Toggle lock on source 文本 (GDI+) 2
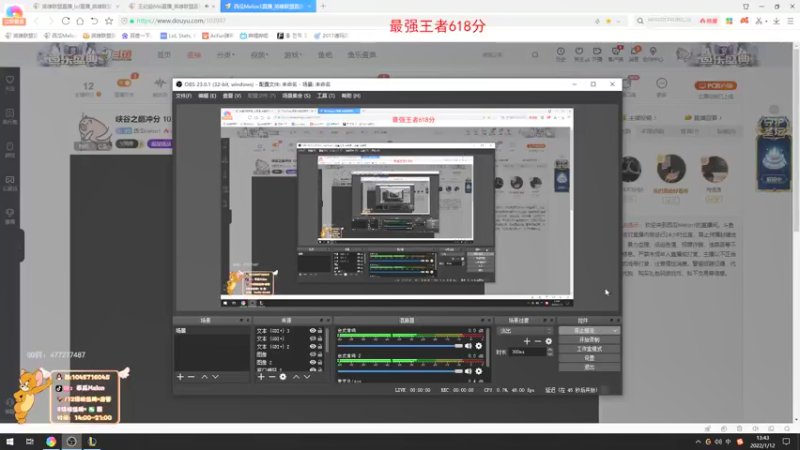Viewport: 800px width, 450px height. coord(320,346)
